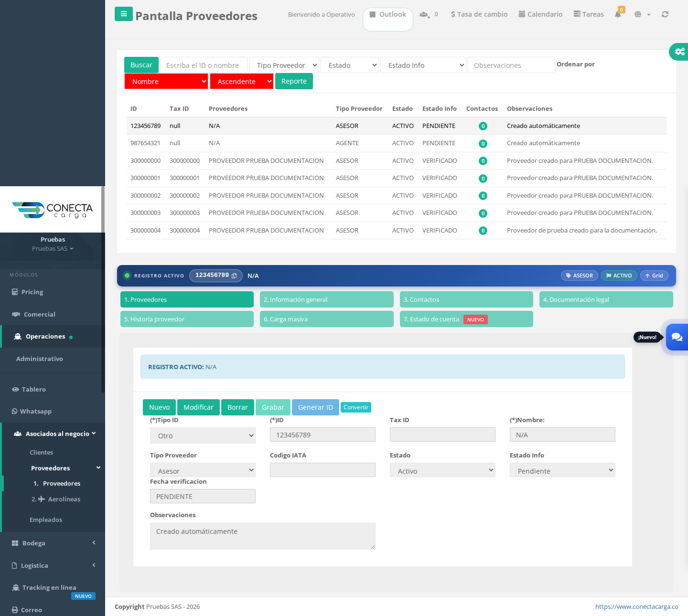This screenshot has width=688, height=616.
Task: Open the notifications bell icon
Action: 618,14
